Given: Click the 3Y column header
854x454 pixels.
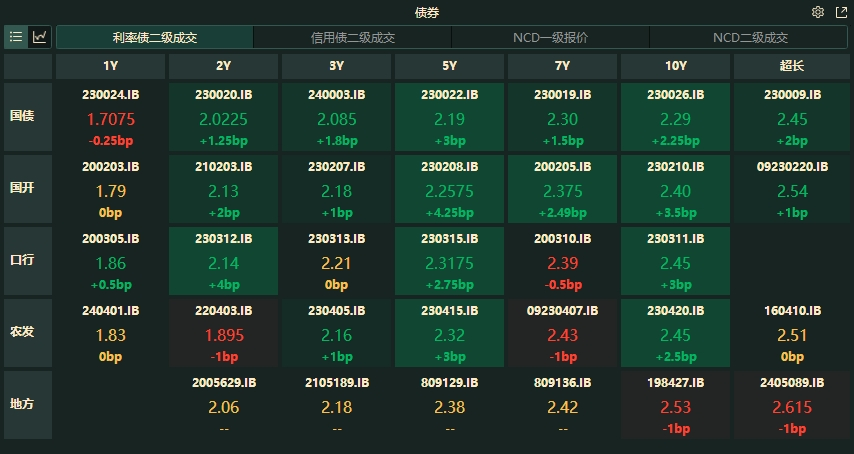Looking at the screenshot, I should pos(337,66).
